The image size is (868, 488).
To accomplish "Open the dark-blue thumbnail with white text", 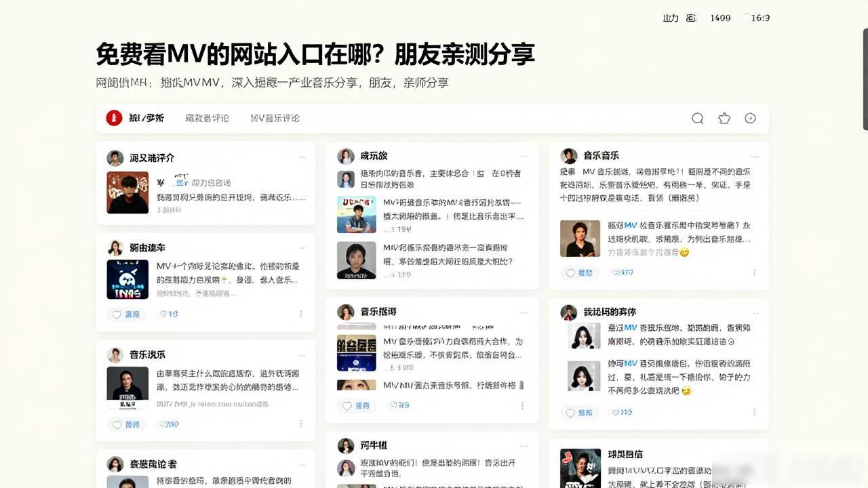I will [356, 352].
